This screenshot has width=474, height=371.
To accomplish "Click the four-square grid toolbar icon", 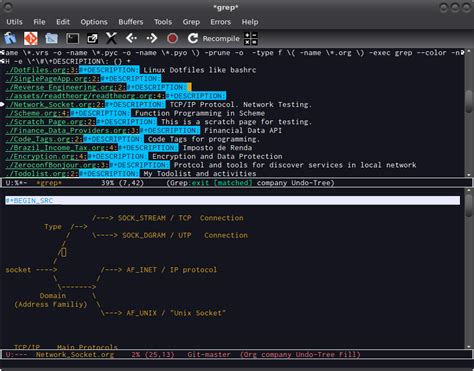I will tap(251, 38).
